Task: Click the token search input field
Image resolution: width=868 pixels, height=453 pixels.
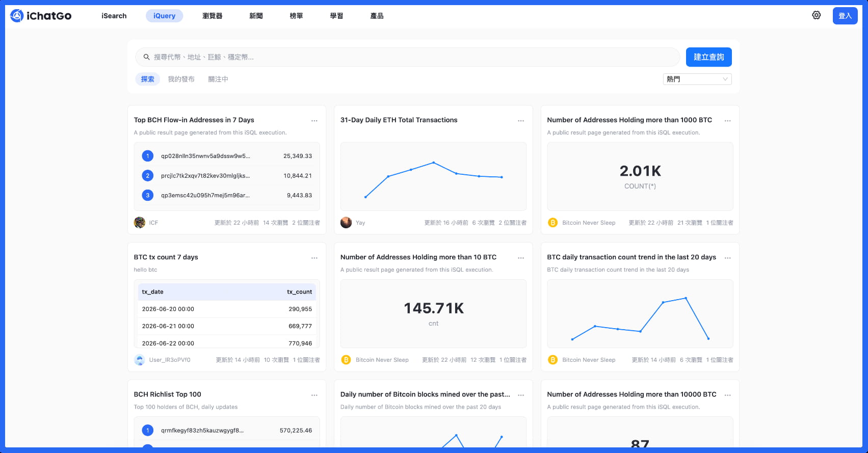Action: click(x=408, y=57)
